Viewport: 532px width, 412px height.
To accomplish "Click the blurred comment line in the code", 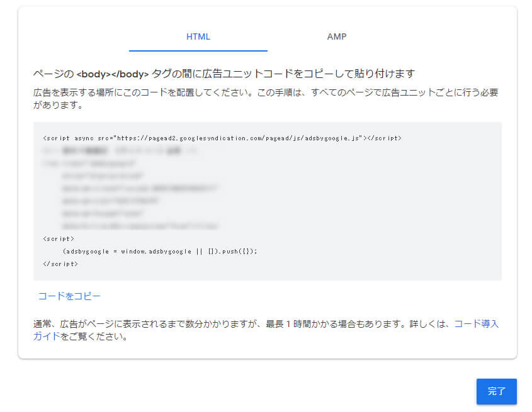I will click(120, 151).
